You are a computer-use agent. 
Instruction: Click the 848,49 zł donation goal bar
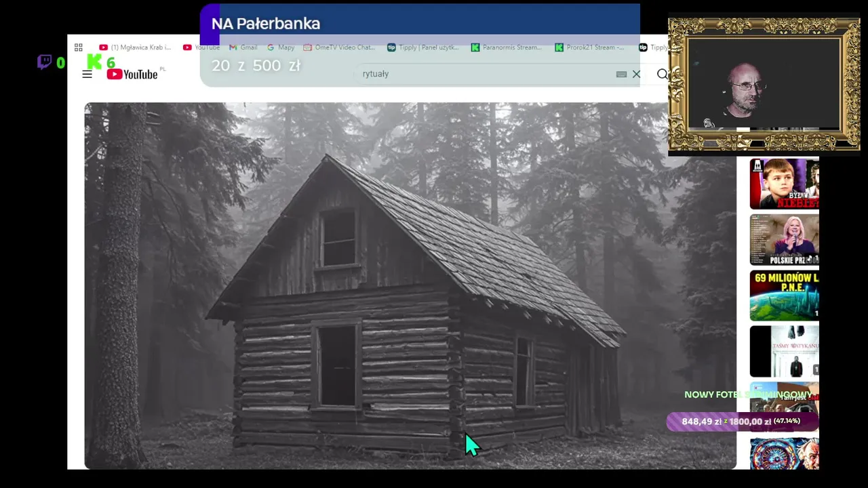(x=743, y=422)
